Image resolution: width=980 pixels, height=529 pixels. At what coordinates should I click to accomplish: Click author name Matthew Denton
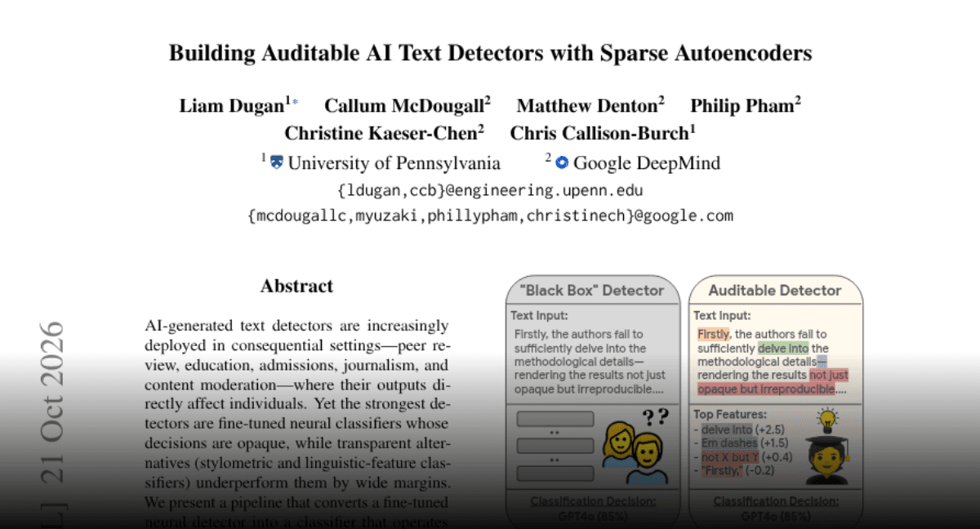pyautogui.click(x=587, y=105)
